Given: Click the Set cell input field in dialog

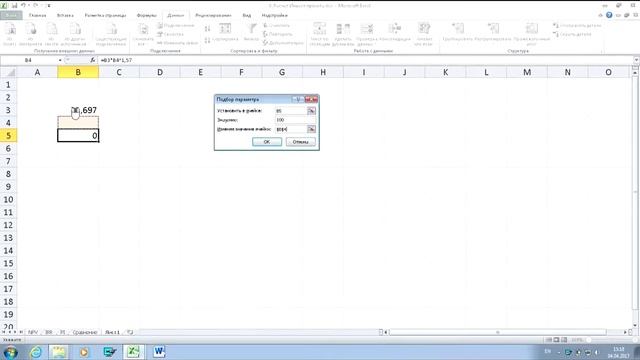Looking at the screenshot, I should click(x=291, y=111).
